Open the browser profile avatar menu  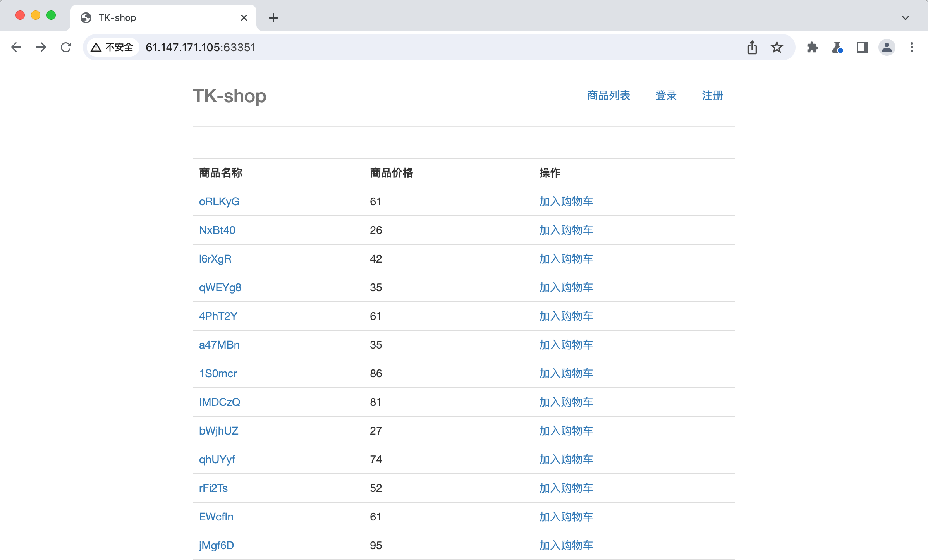click(x=887, y=47)
